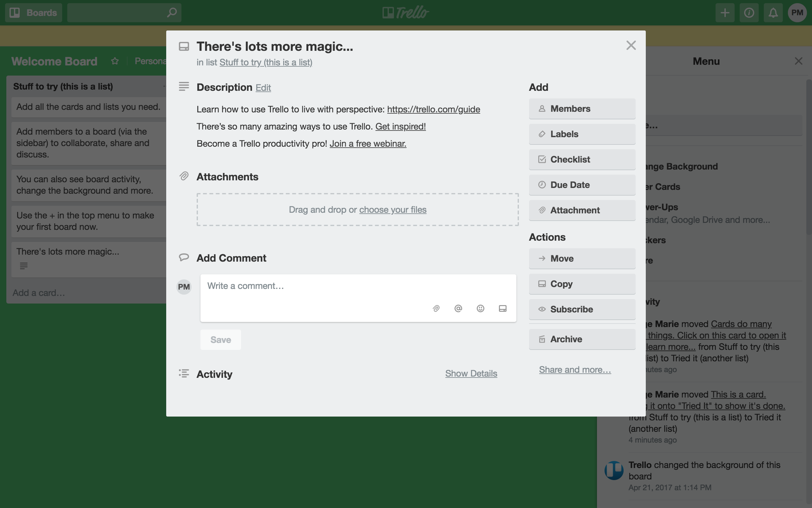Image resolution: width=812 pixels, height=508 pixels.
Task: Show Details of card activity
Action: (x=471, y=374)
